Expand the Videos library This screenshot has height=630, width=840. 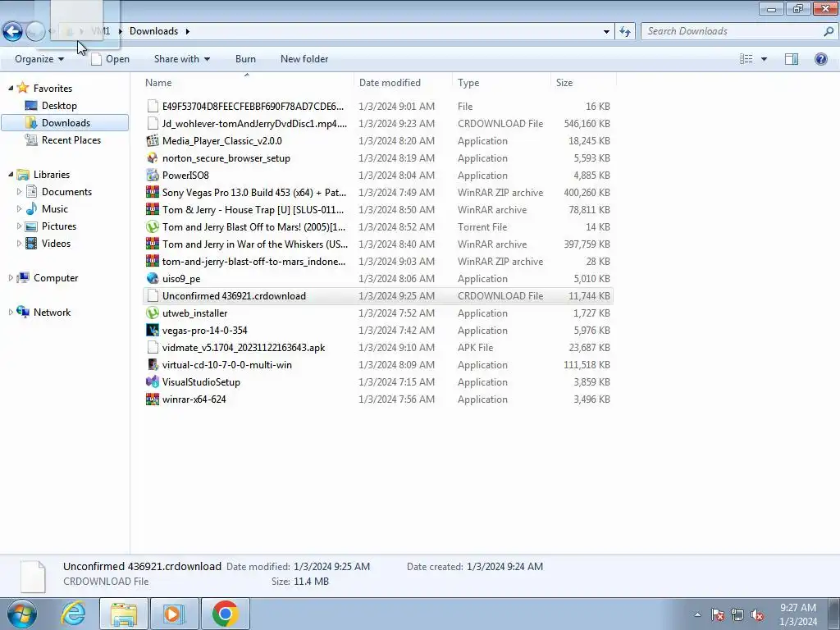coord(20,243)
